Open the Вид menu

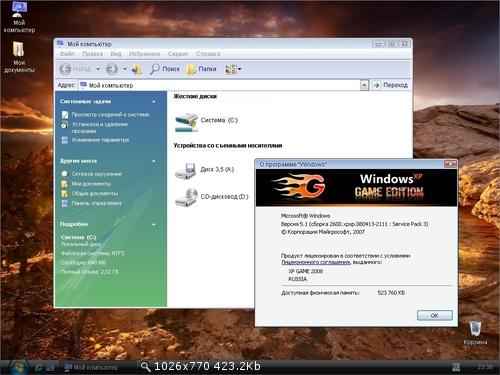tap(116, 54)
